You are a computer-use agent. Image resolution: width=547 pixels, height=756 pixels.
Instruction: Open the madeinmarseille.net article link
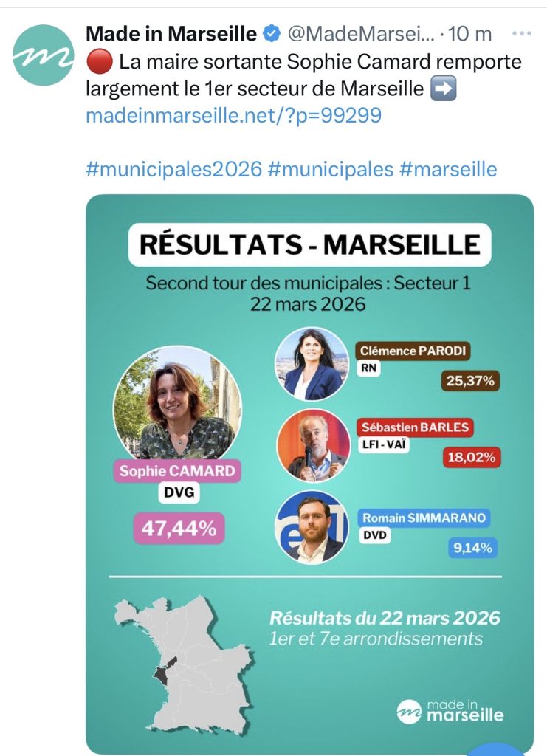tap(234, 116)
